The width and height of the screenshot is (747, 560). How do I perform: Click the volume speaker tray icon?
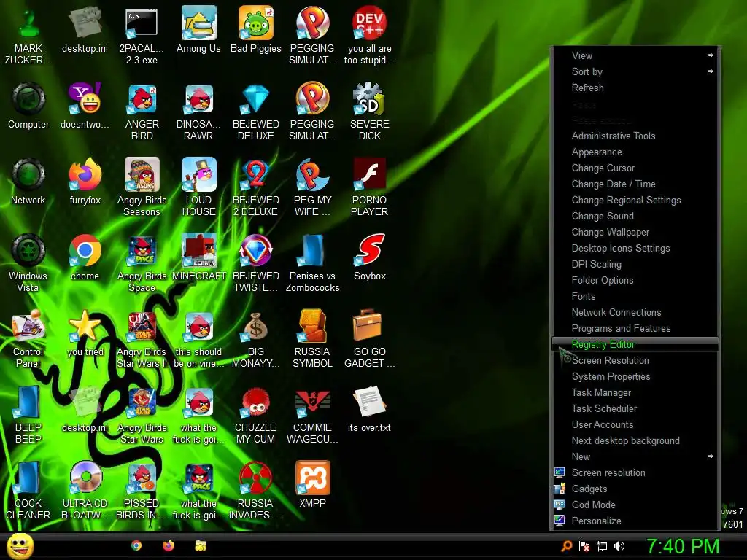point(619,546)
